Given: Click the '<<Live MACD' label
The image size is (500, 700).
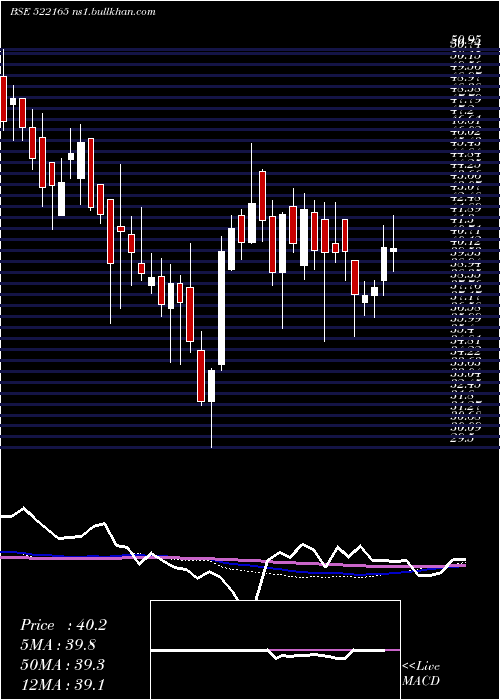Looking at the screenshot, I should click(x=421, y=674).
